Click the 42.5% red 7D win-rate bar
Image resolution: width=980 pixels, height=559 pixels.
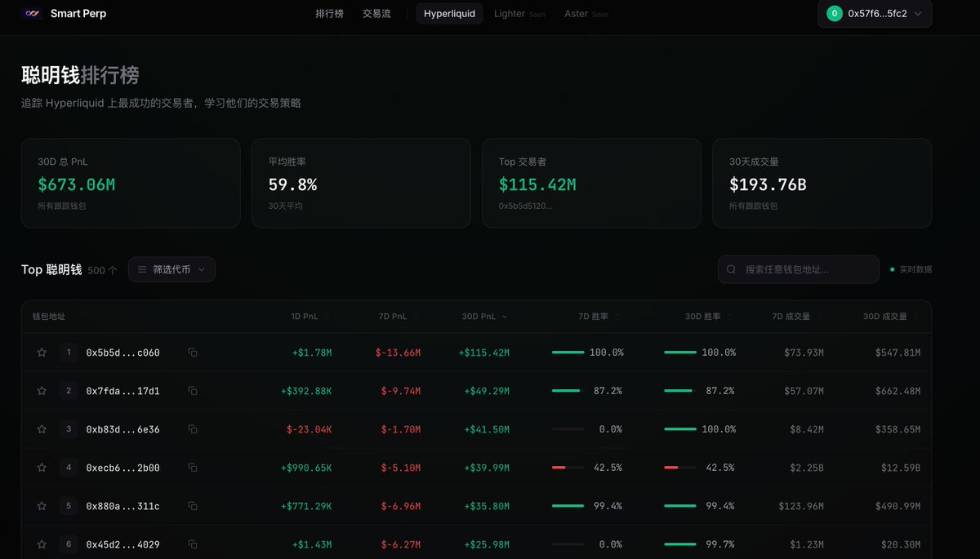point(568,468)
